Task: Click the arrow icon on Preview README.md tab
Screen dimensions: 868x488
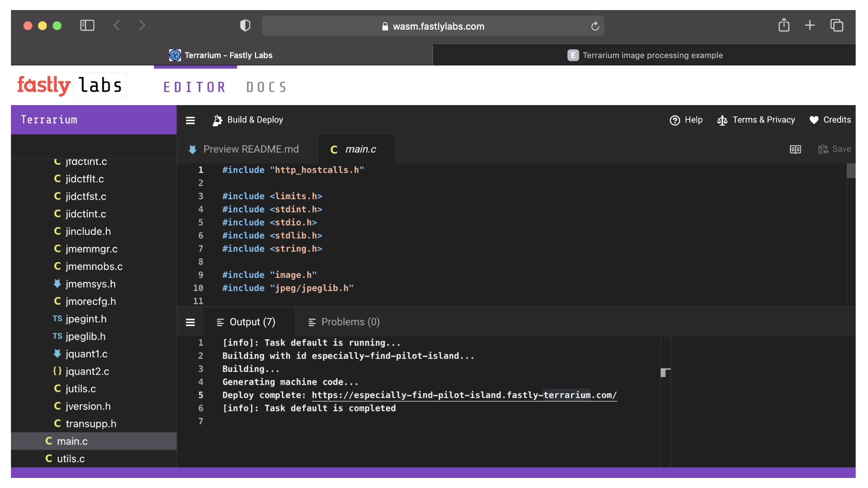Action: [x=192, y=149]
